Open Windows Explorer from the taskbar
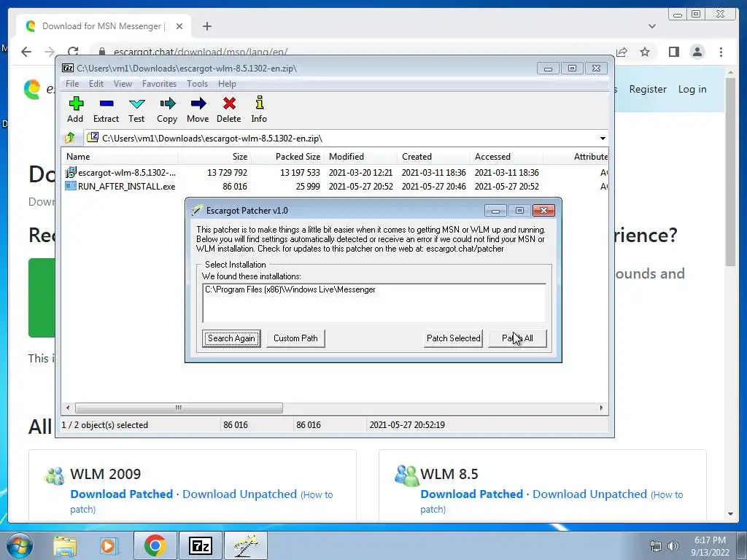747x560 pixels. tap(64, 545)
